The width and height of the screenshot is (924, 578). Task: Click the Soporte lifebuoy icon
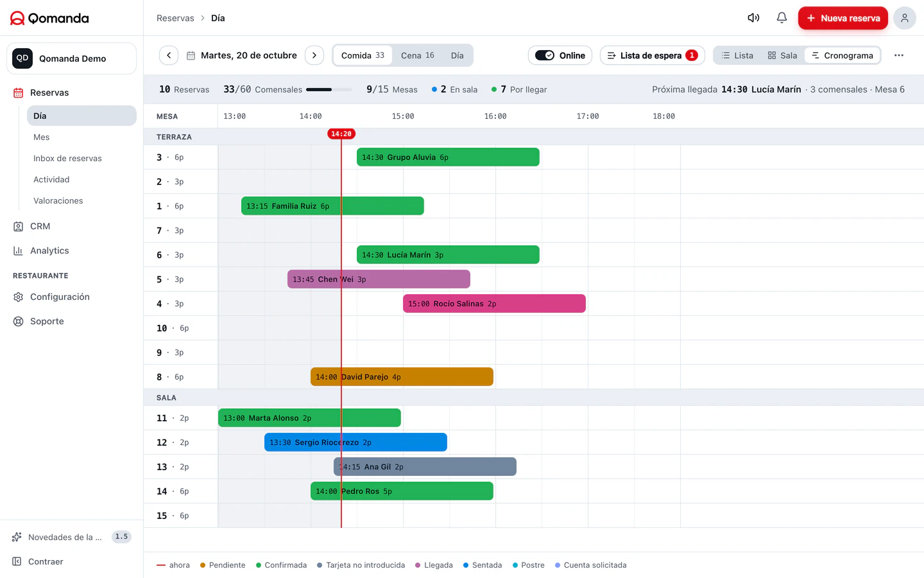pyautogui.click(x=18, y=322)
